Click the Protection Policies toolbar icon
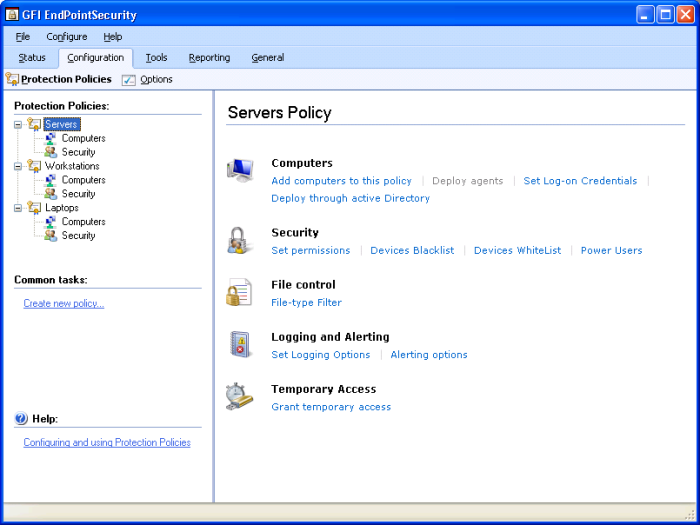 coord(12,79)
